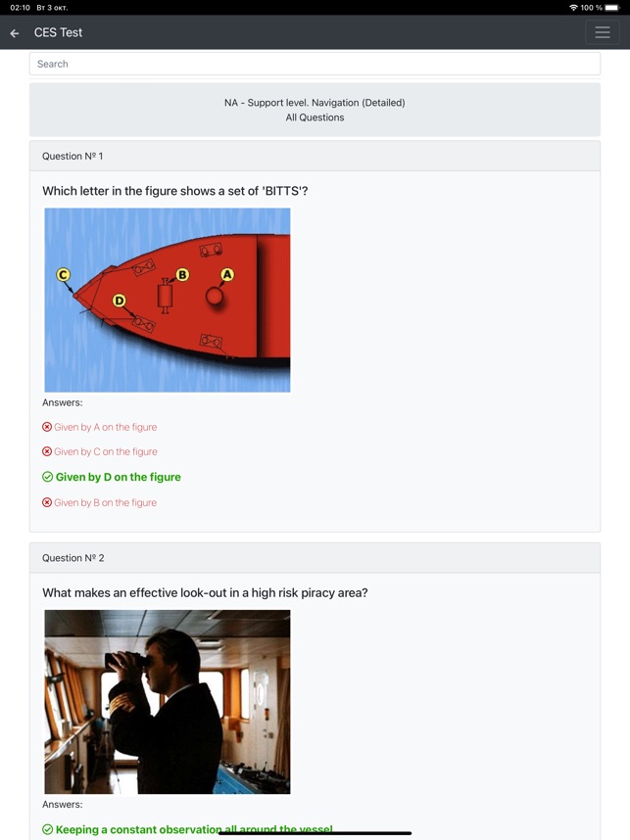Click the green check icon beside answer D
The height and width of the screenshot is (840, 630).
pos(47,477)
